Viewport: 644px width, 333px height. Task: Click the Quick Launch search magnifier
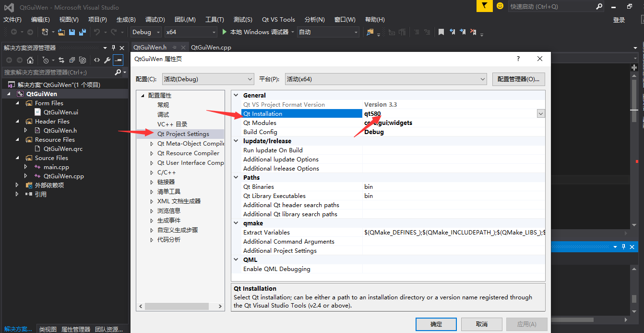point(599,6)
